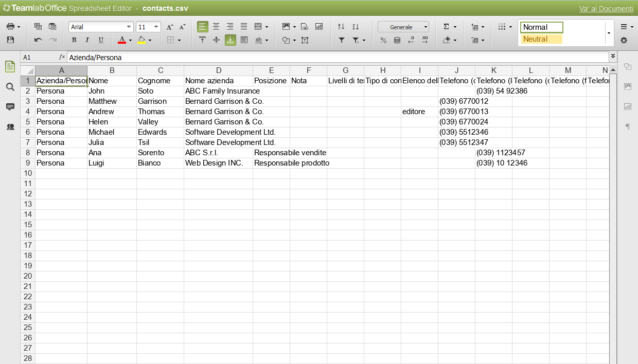Open image settings in right sidebar
This screenshot has height=364, width=638.
click(x=627, y=86)
